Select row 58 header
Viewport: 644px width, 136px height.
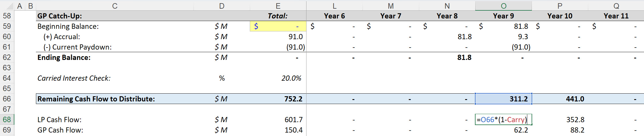7,16
